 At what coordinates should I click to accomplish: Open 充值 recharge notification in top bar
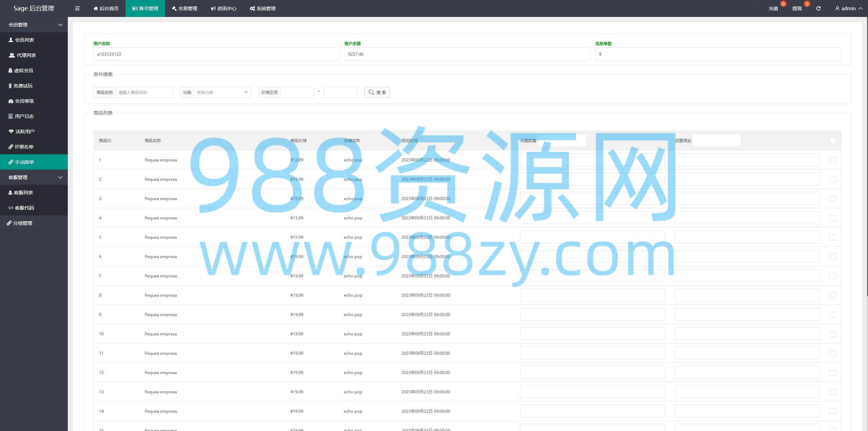(x=773, y=8)
